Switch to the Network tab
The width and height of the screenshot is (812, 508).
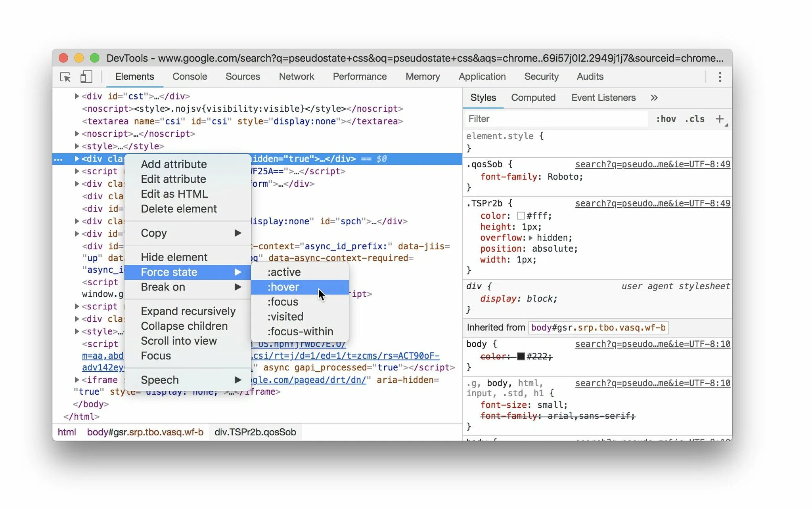(296, 76)
